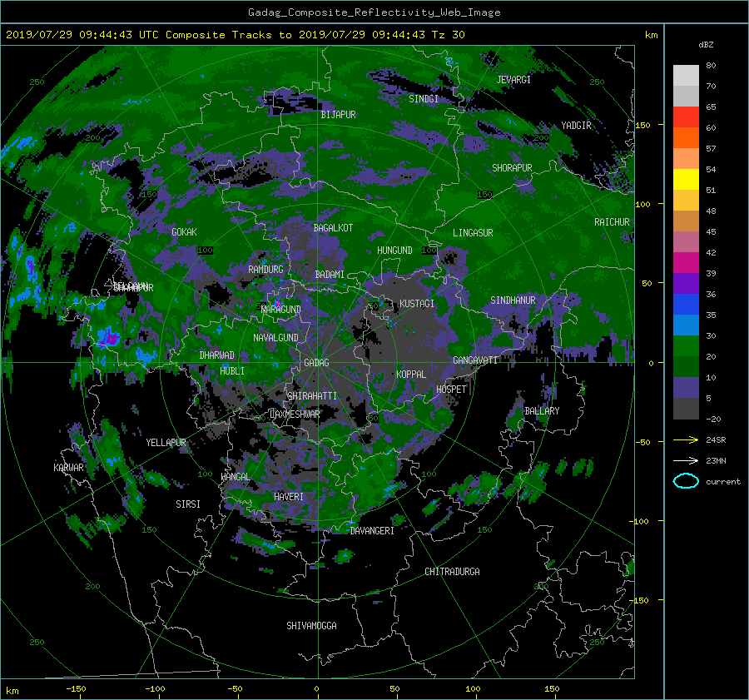Select the 45 dBZ mauve legend swatch

(x=686, y=241)
